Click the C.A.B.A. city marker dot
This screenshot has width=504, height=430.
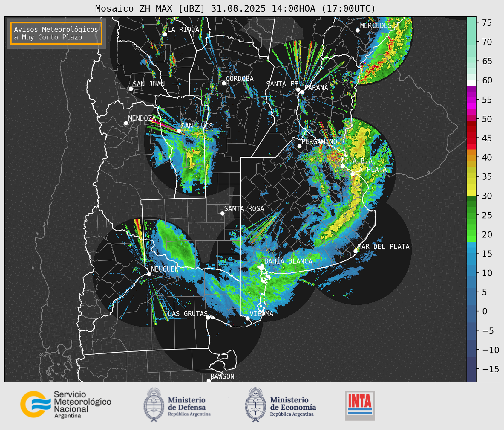(343, 166)
